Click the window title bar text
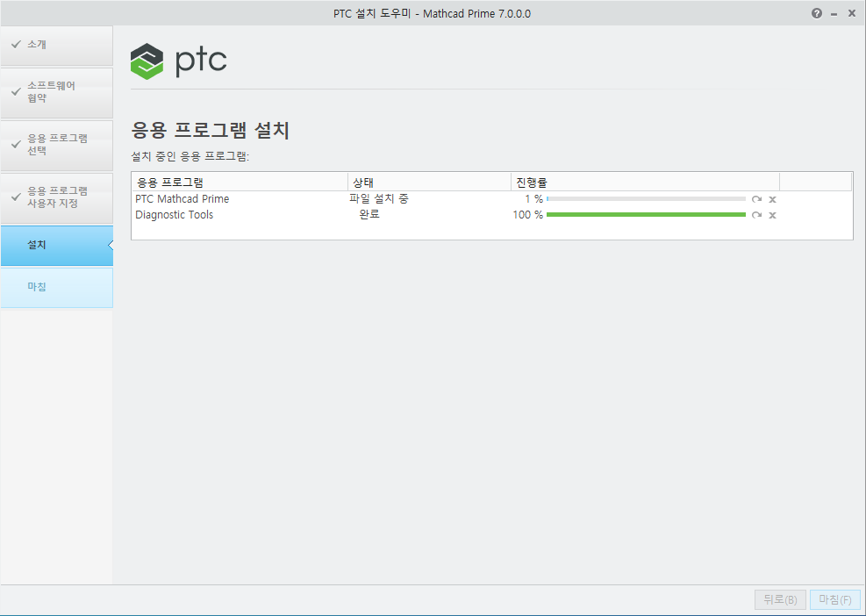This screenshot has width=866, height=616. point(432,14)
